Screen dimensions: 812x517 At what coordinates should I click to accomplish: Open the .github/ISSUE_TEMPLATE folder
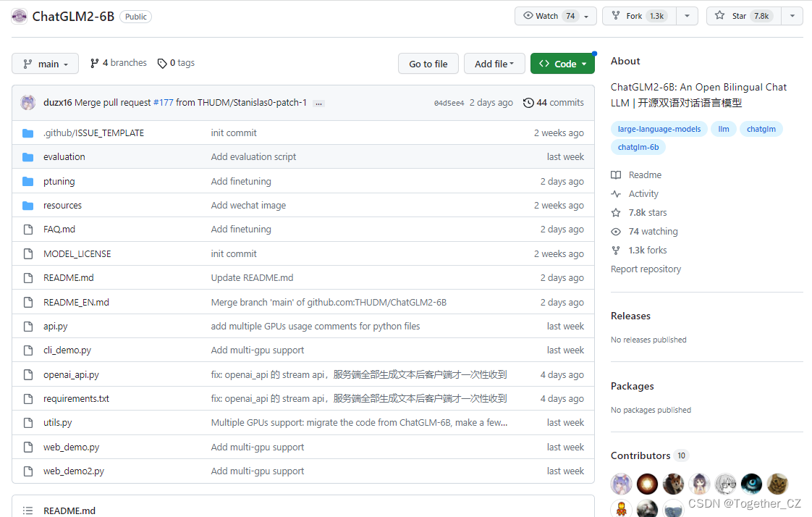pyautogui.click(x=94, y=133)
